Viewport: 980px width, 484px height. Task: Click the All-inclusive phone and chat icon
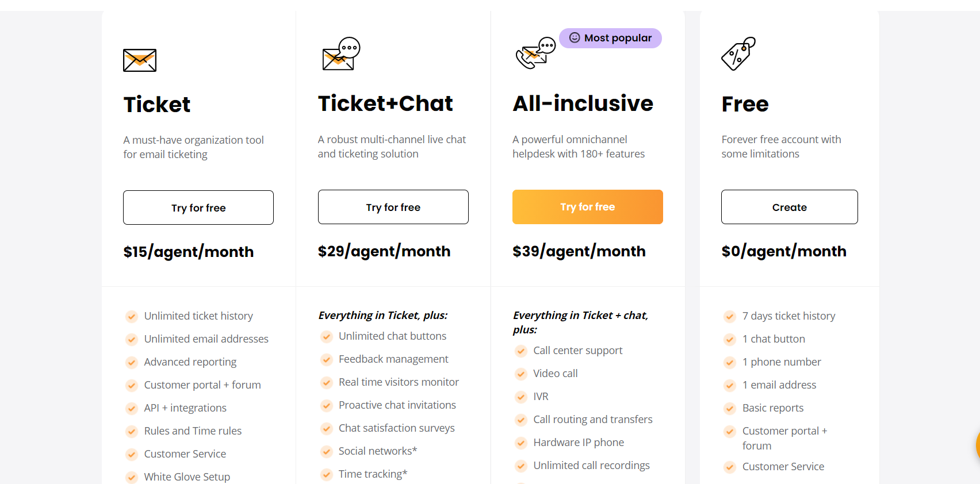click(x=535, y=52)
